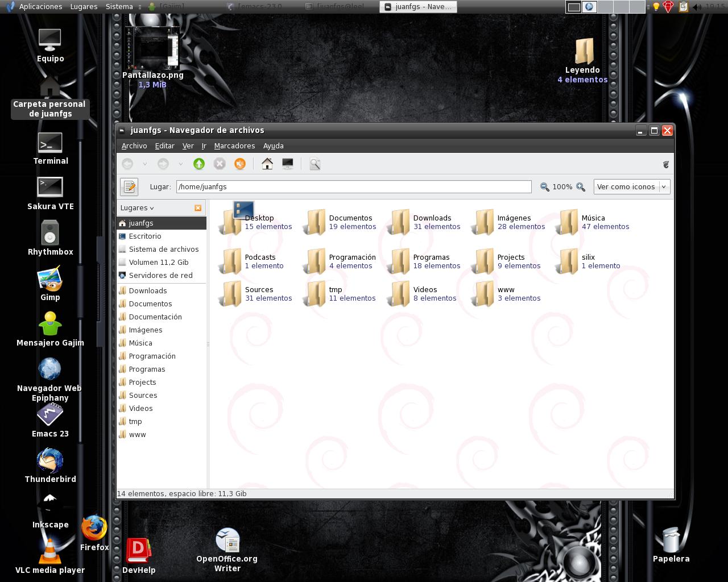This screenshot has width=728, height=582.
Task: Open the Ver menu
Action: coord(188,146)
